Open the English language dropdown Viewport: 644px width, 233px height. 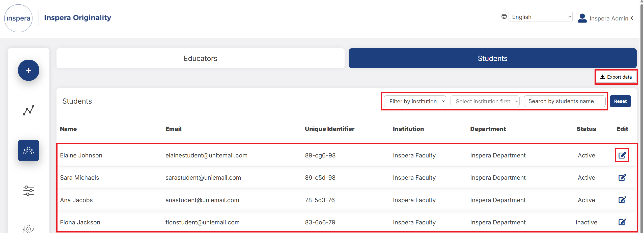click(x=540, y=17)
